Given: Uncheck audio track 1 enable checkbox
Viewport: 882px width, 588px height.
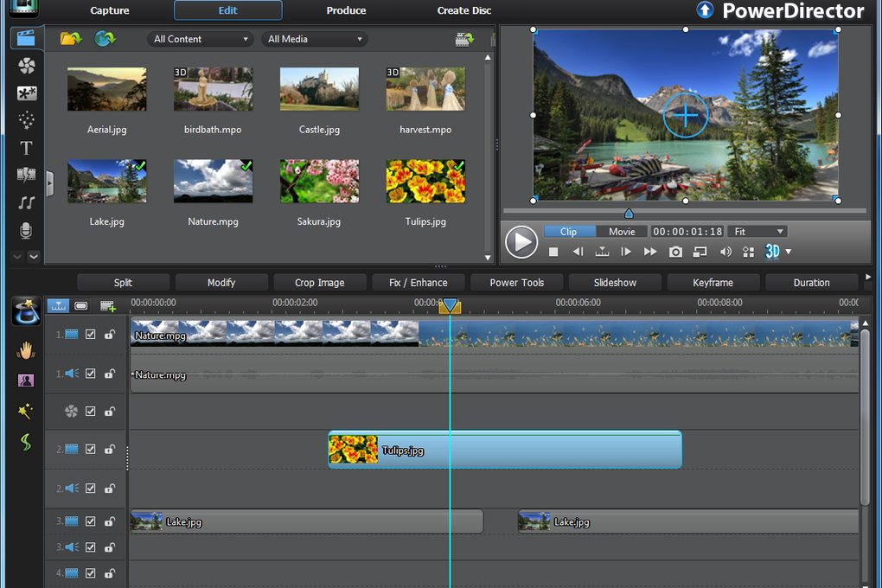Looking at the screenshot, I should point(91,374).
